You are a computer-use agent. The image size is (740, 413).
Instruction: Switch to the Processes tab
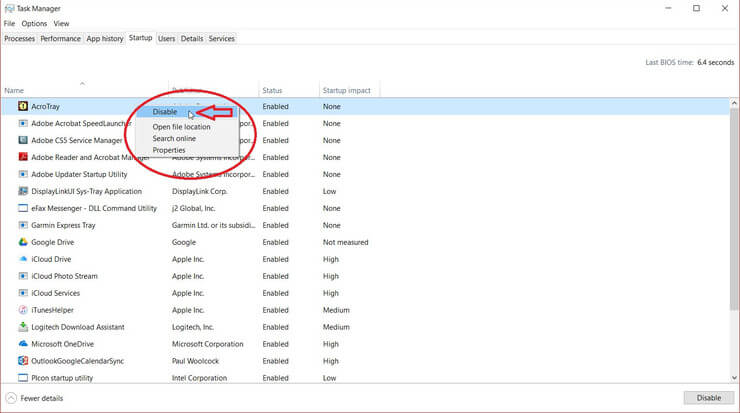tap(19, 39)
